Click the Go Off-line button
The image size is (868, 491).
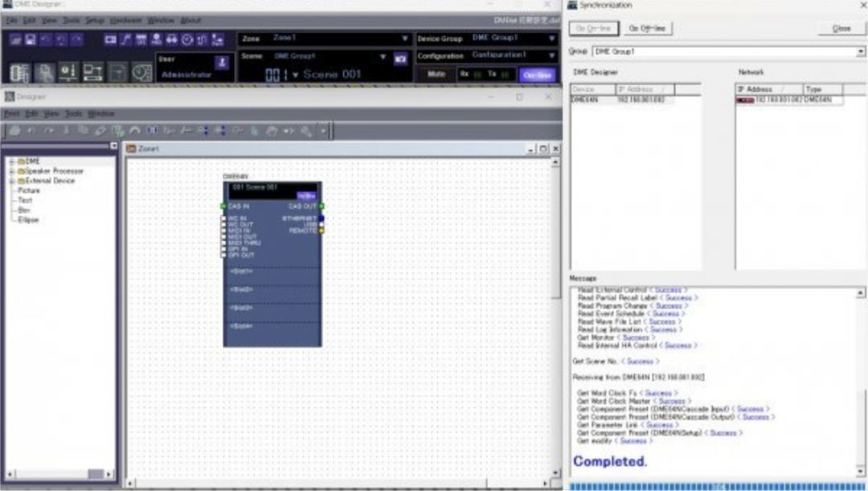(647, 28)
